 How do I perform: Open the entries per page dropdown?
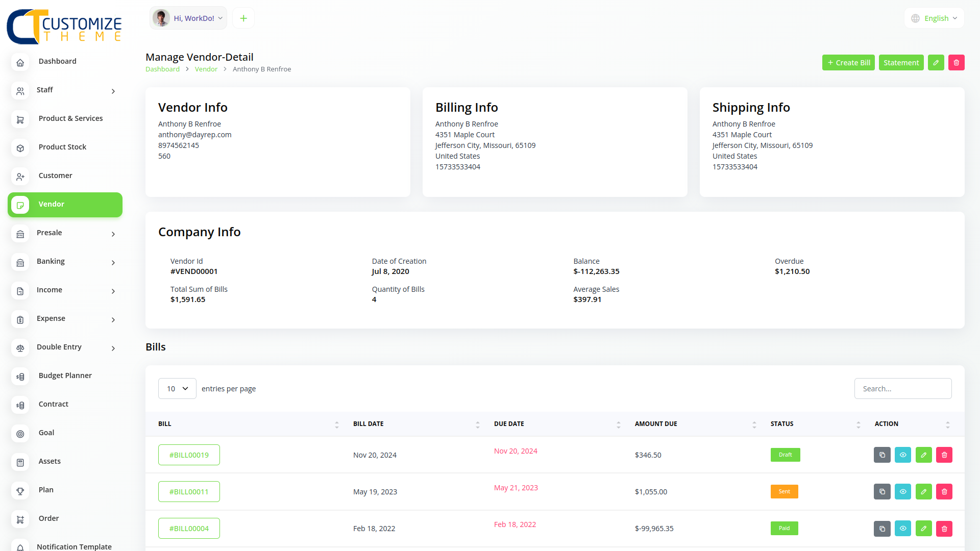(x=177, y=389)
